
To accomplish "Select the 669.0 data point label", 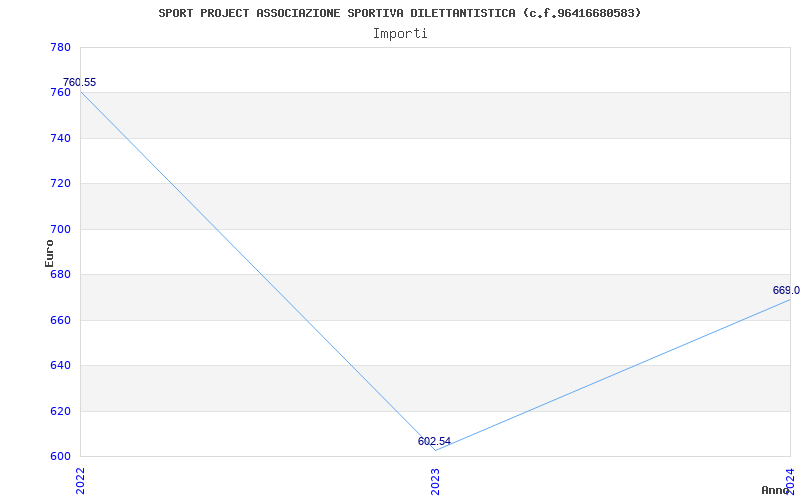I will tap(786, 290).
